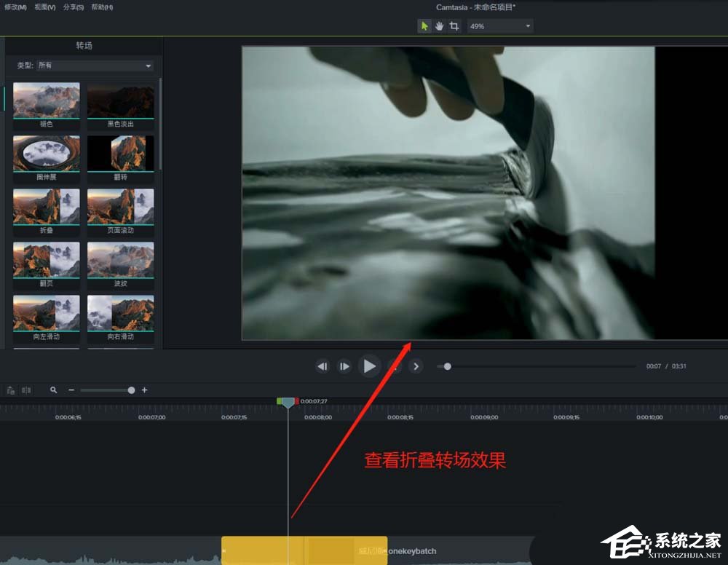Choose the 波纹 (Ripple) transition
Image resolution: width=728 pixels, height=565 pixels.
click(x=120, y=261)
